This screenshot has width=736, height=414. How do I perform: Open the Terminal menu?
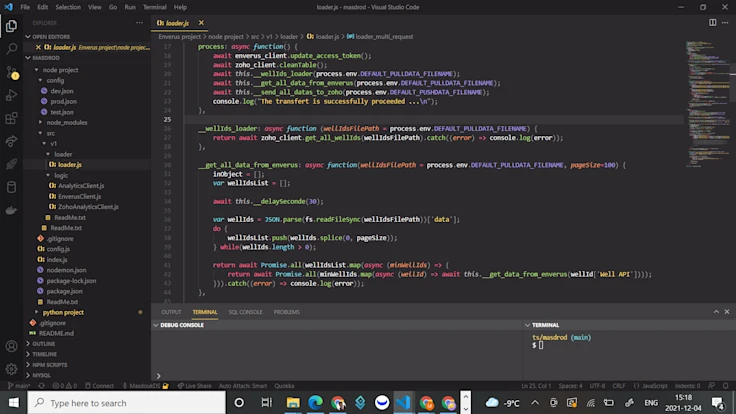154,7
